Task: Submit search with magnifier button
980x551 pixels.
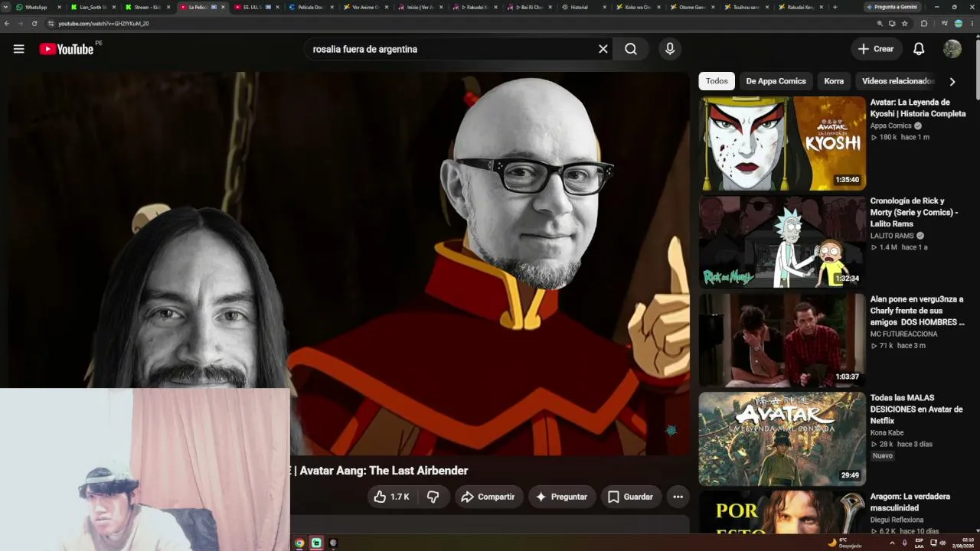Action: coord(631,49)
